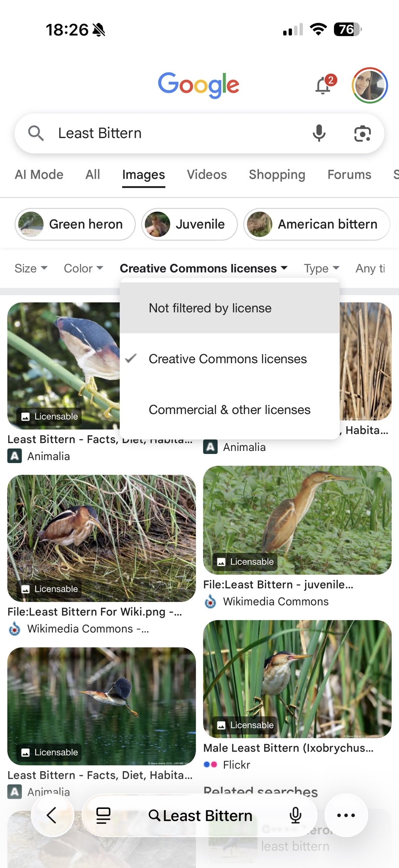The image size is (399, 868).
Task: Open the Color filter dropdown
Action: pos(83,269)
